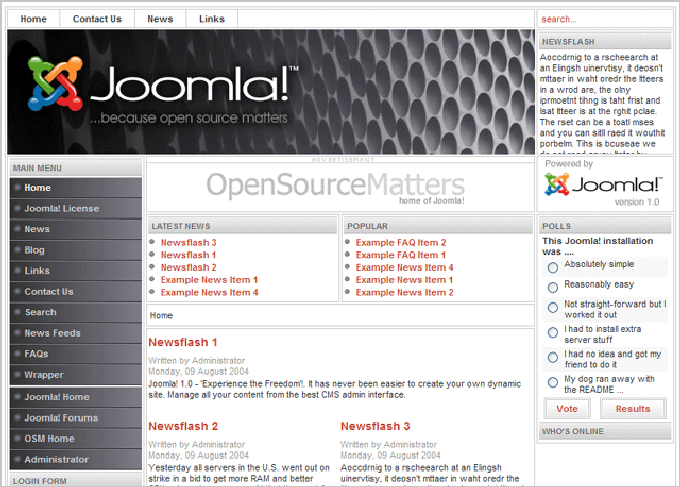
Task: Select the 'Absolutely simple' poll option
Action: point(552,268)
